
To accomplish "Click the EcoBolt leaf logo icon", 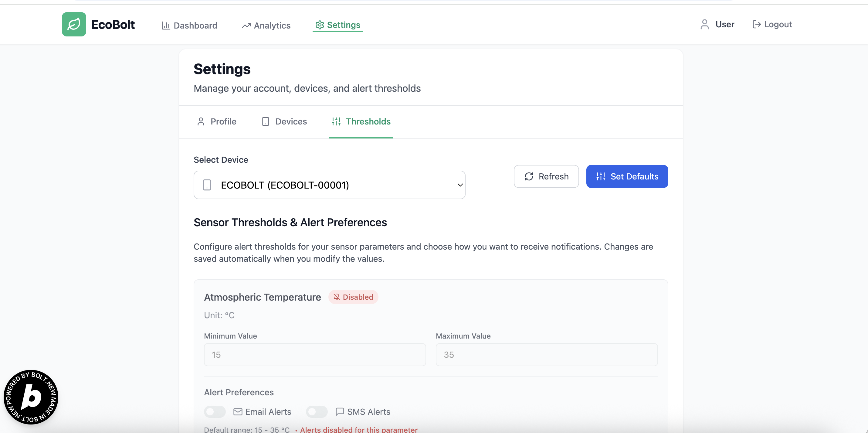I will pos(74,24).
